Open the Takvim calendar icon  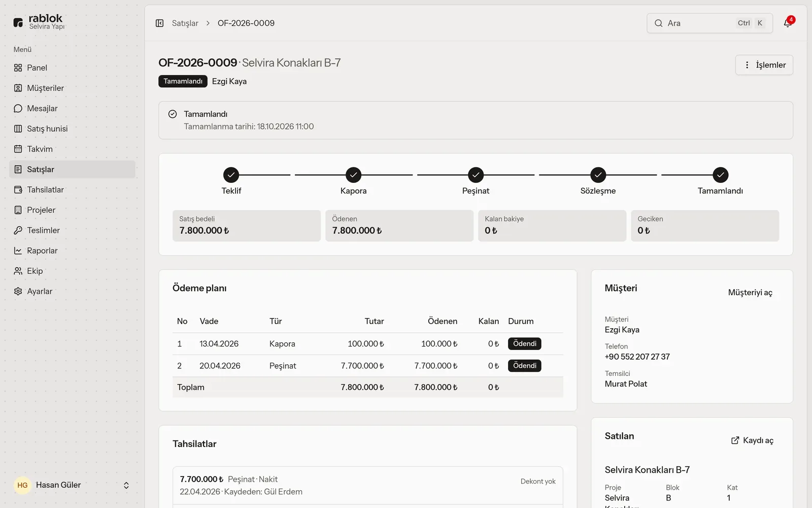click(x=18, y=149)
